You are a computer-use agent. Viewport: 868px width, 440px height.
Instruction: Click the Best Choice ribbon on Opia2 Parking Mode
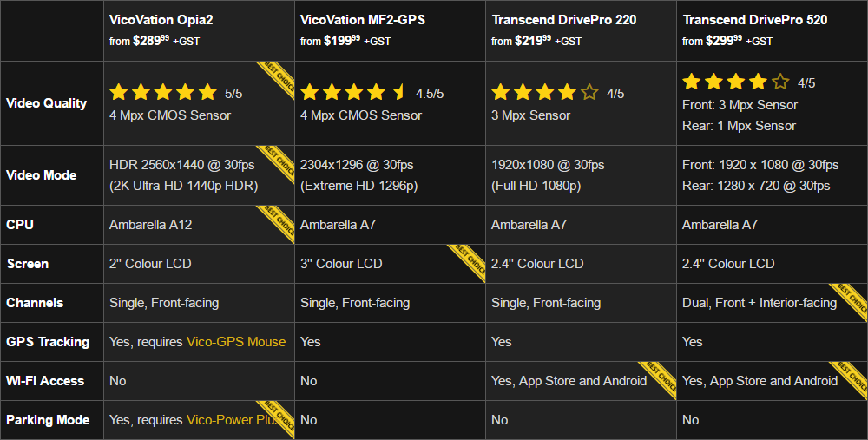point(277,419)
